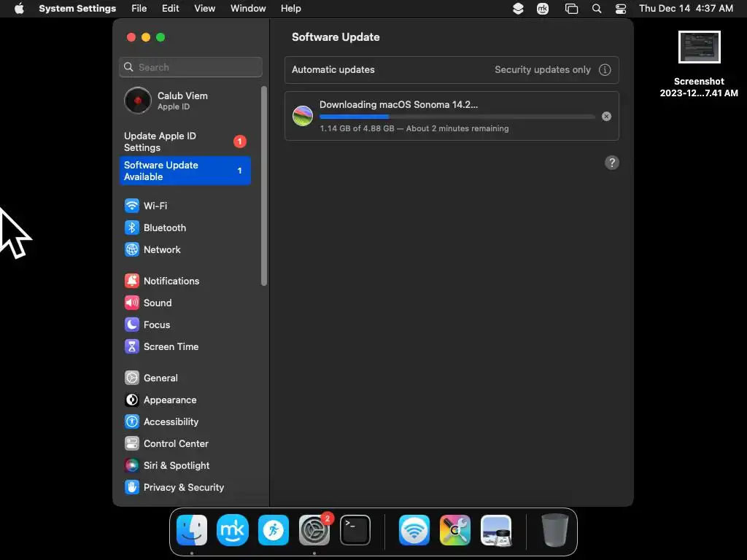Open the System Settings menu
The width and height of the screenshot is (747, 560).
coord(77,9)
